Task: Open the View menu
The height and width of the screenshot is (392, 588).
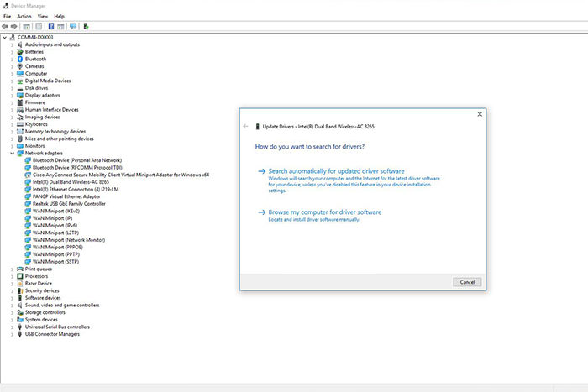Action: tap(42, 16)
